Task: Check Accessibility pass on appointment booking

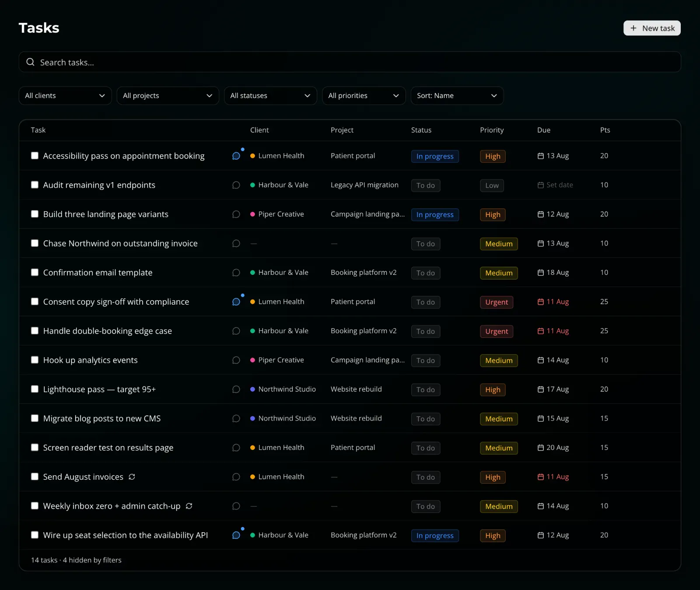Action: coord(35,155)
